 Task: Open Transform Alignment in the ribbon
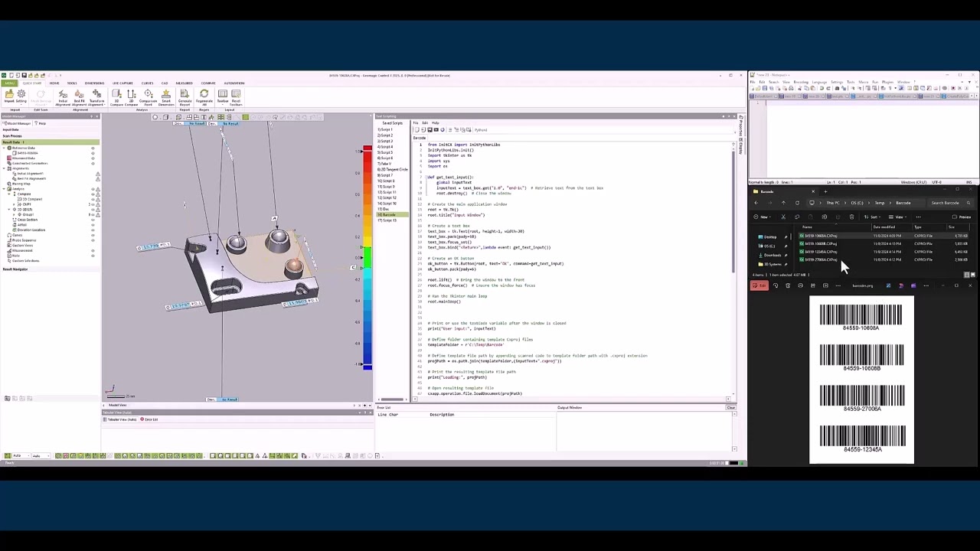96,98
